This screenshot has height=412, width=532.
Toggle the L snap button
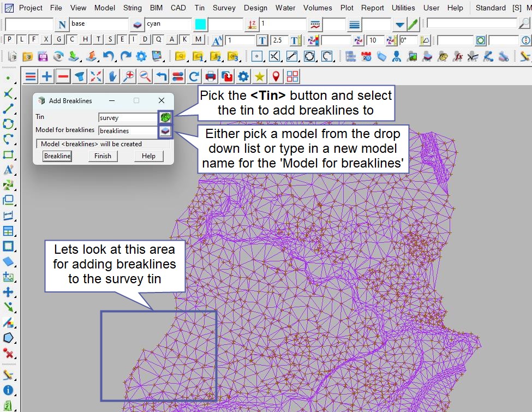[21, 39]
